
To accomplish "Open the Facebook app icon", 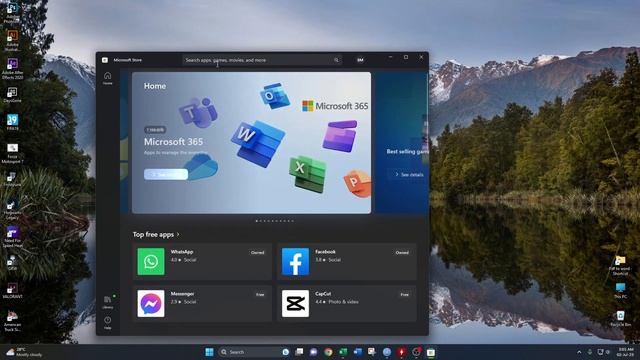I will coord(296,262).
